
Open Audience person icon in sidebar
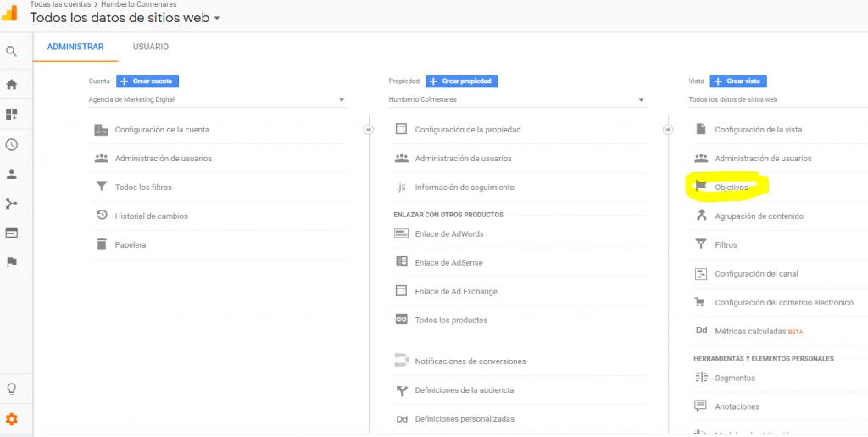point(11,174)
